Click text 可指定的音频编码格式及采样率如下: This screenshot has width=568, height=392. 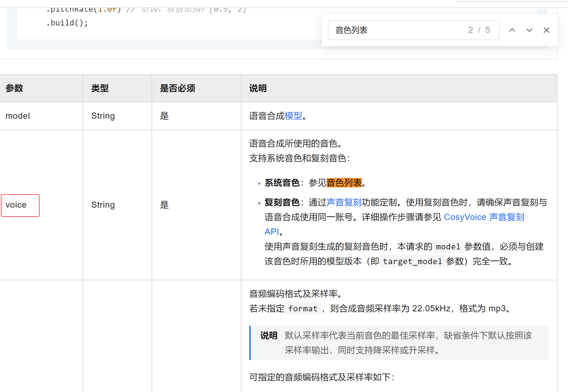tap(322, 377)
